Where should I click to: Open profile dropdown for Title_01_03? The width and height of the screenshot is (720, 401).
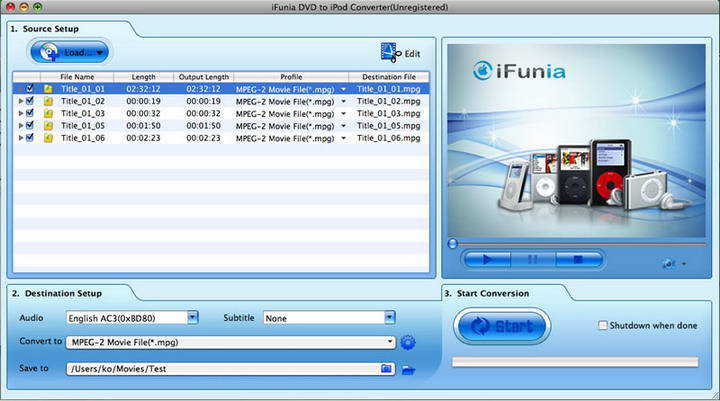[x=343, y=114]
